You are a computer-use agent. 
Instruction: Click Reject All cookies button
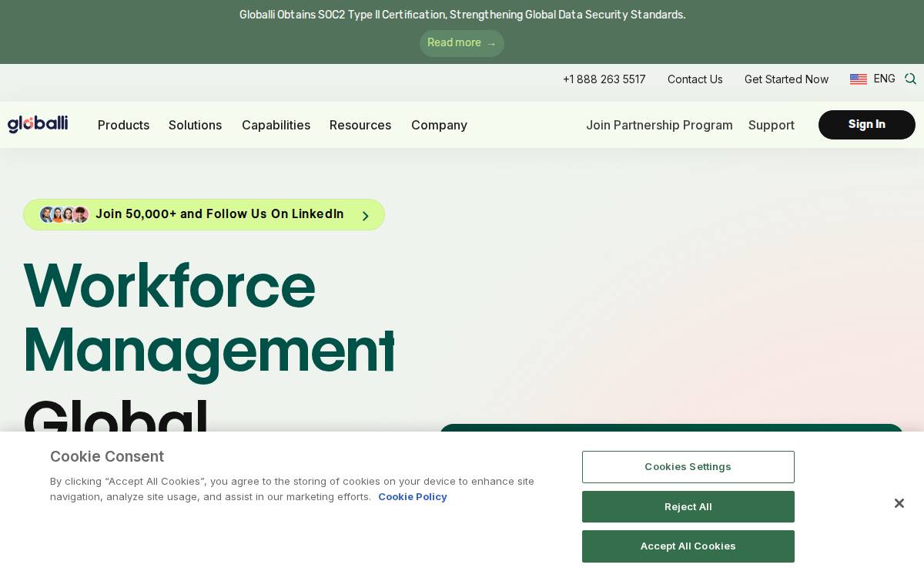tap(688, 506)
